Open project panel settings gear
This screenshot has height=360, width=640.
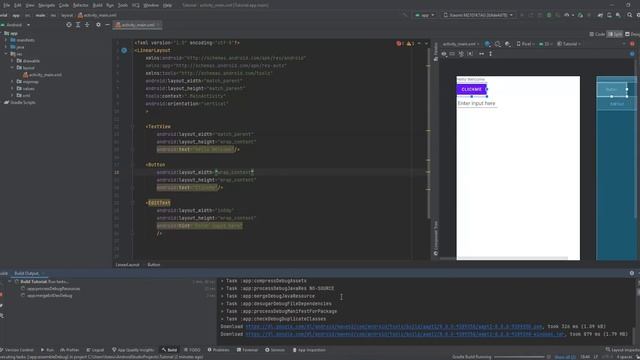[x=98, y=25]
